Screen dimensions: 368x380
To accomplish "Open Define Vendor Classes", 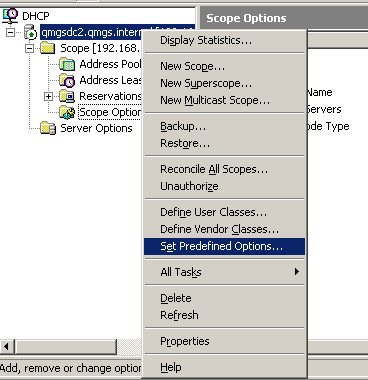I will pos(225,229).
